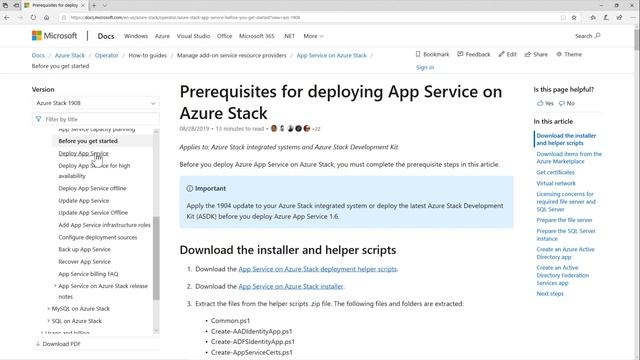
Task: Click the set tabs aside icon
Action: point(16,5)
